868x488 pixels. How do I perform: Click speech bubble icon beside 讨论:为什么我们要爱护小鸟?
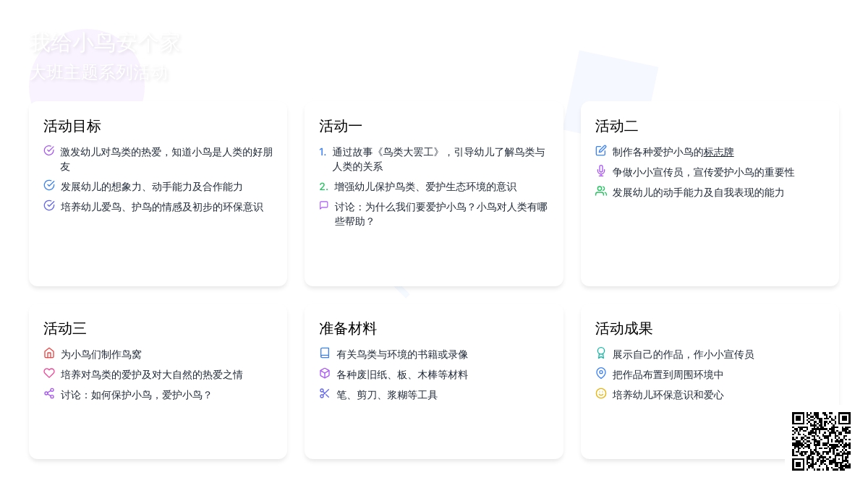pos(324,205)
